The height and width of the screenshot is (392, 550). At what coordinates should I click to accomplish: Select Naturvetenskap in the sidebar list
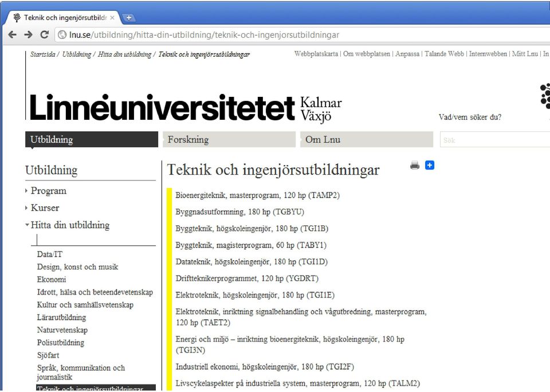click(x=62, y=330)
